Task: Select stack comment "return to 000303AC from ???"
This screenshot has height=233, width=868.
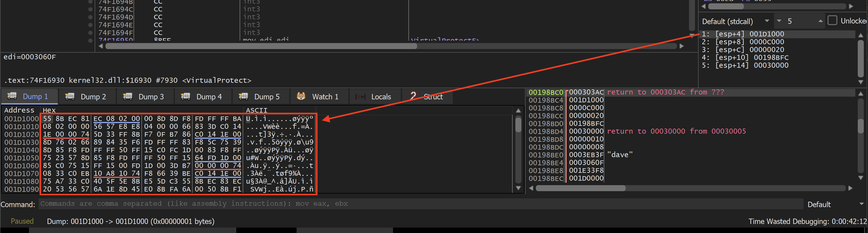Action: [x=665, y=92]
